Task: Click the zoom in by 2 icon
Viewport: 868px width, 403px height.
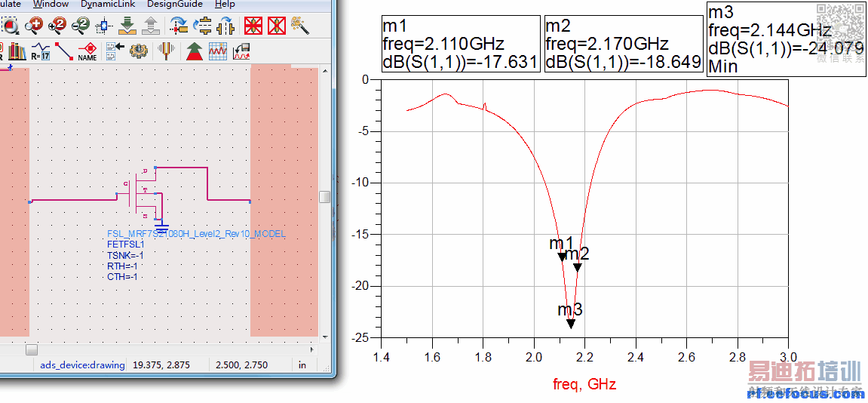Action: coord(57,25)
